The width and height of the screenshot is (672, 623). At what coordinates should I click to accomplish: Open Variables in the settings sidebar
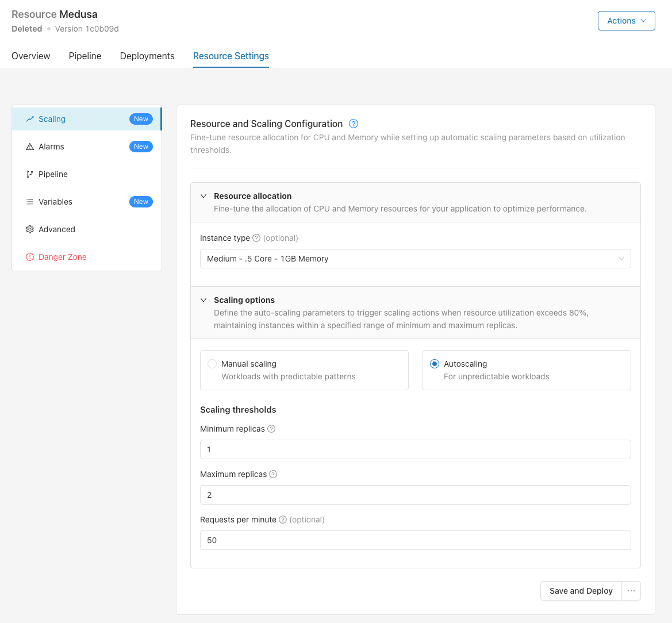coord(87,202)
